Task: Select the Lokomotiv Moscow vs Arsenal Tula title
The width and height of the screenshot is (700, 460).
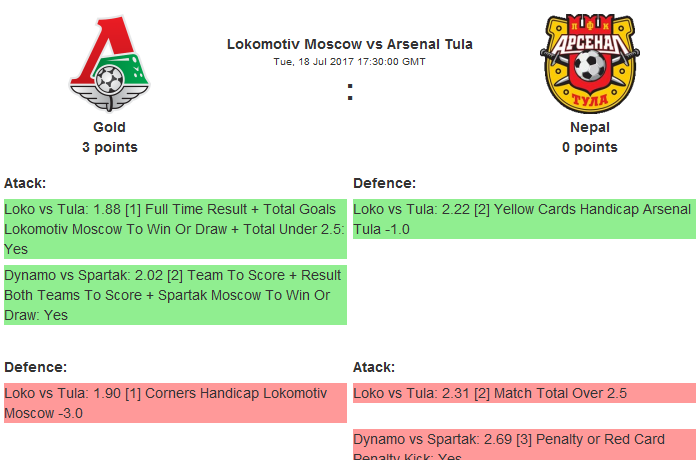Action: pyautogui.click(x=350, y=44)
